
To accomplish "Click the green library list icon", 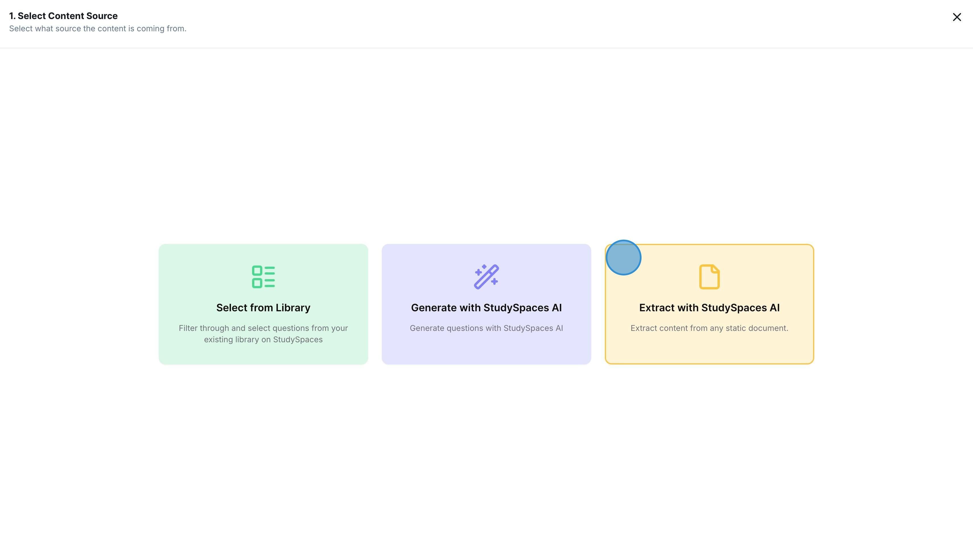I will tap(263, 277).
